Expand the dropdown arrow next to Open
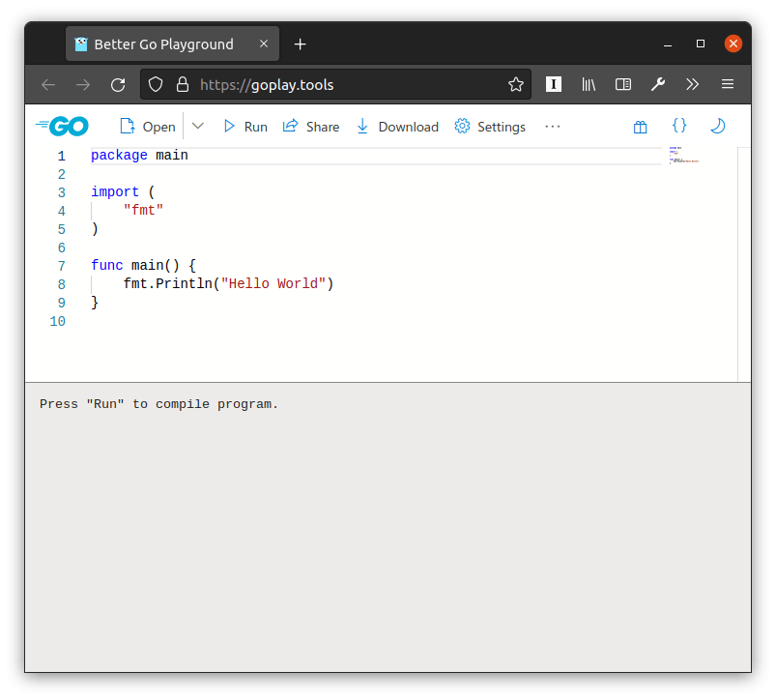 (198, 127)
